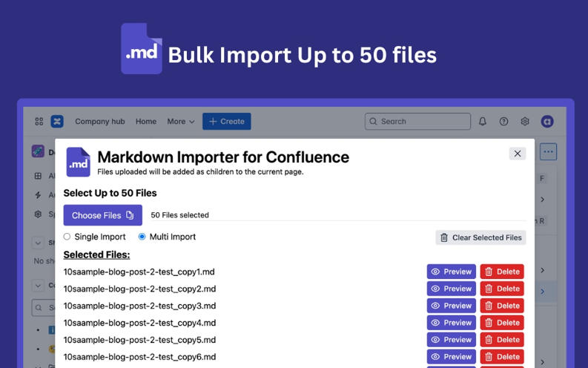Click the Selected Files: heading
This screenshot has width=588, height=368.
[96, 254]
